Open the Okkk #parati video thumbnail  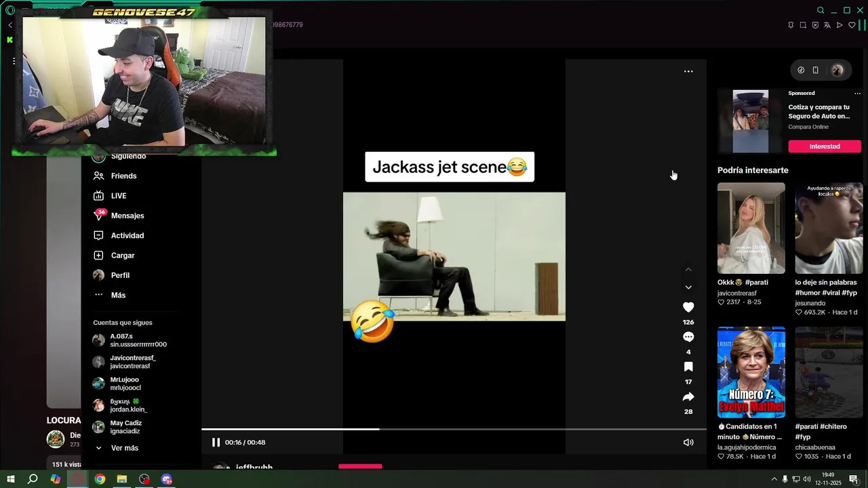pyautogui.click(x=751, y=228)
